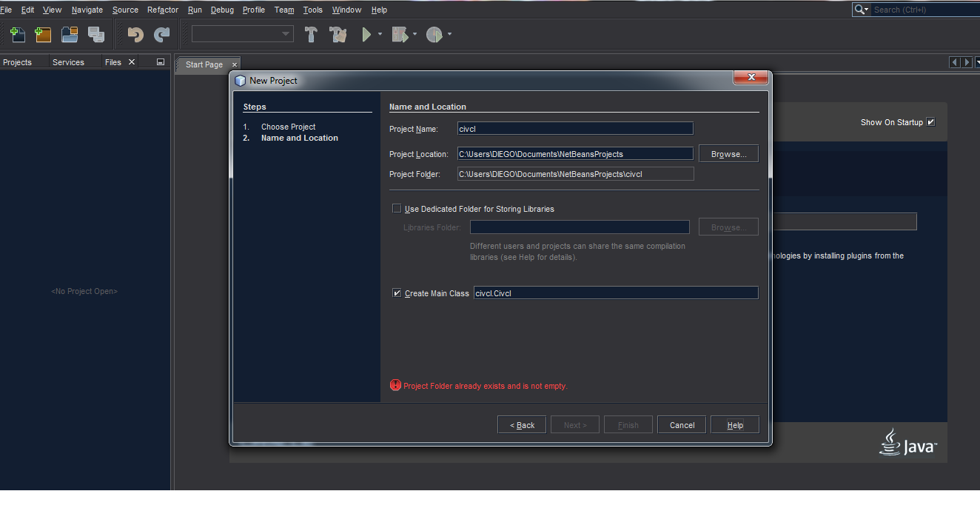Click the Search (Ctrl+I) box

point(925,10)
